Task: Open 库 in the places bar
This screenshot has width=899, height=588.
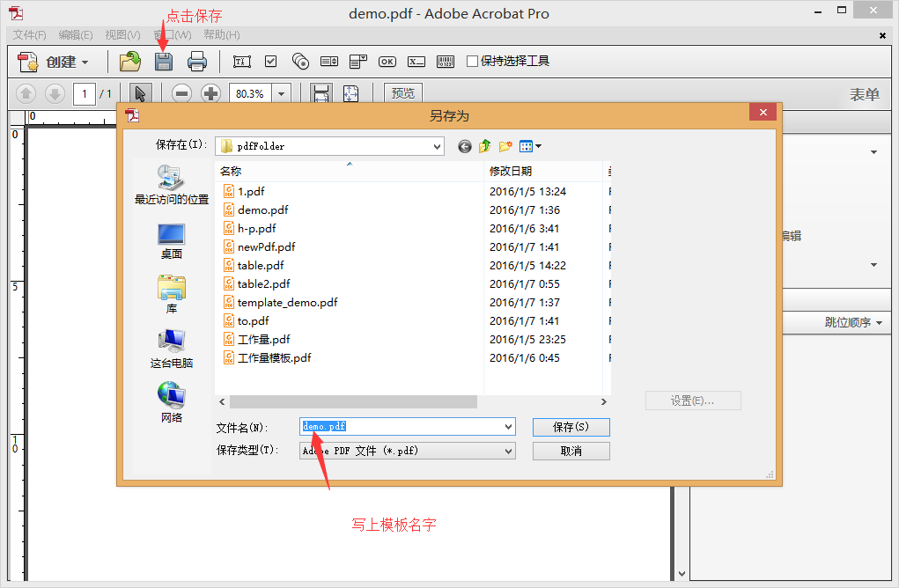Action: coord(171,295)
